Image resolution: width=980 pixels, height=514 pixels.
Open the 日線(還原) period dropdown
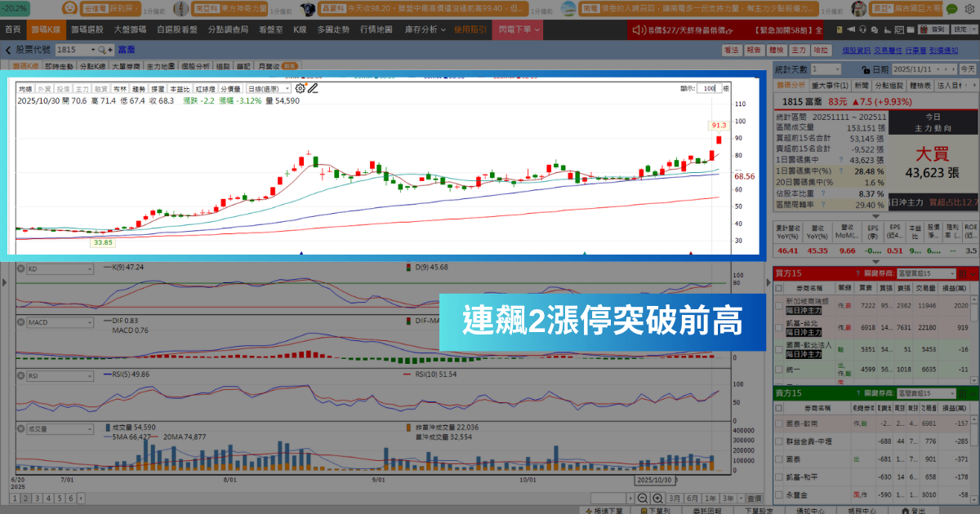click(269, 89)
